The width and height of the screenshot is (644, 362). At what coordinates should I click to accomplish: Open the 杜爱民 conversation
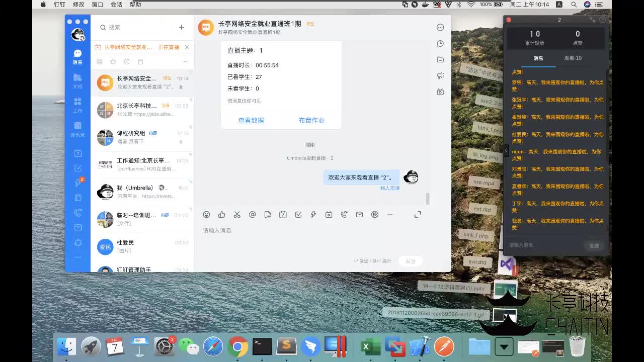tap(142, 246)
